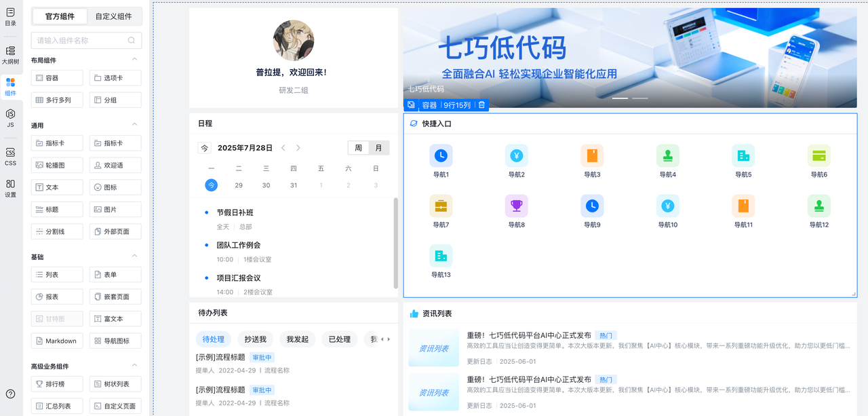Open the JS editor from sidebar
This screenshot has height=416, width=868.
(10, 118)
